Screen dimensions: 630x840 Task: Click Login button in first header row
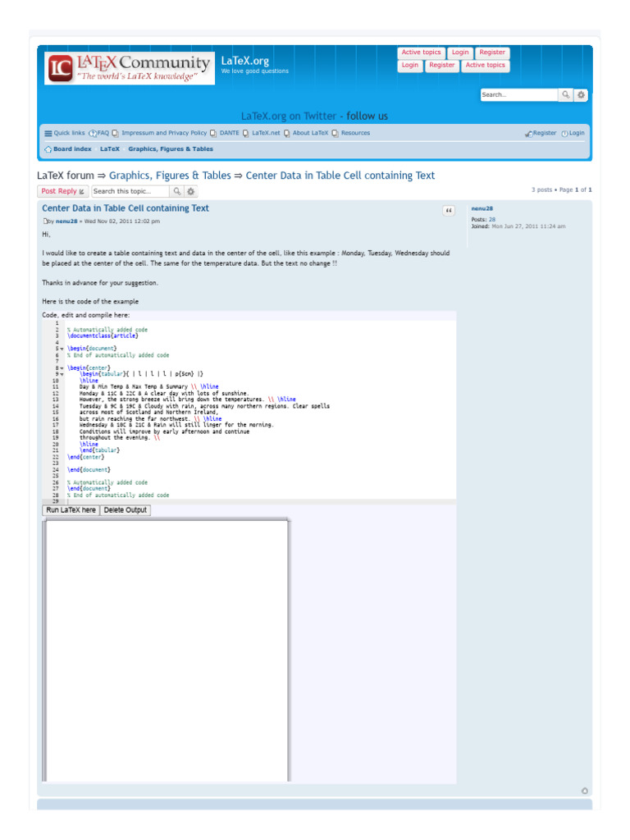(459, 52)
